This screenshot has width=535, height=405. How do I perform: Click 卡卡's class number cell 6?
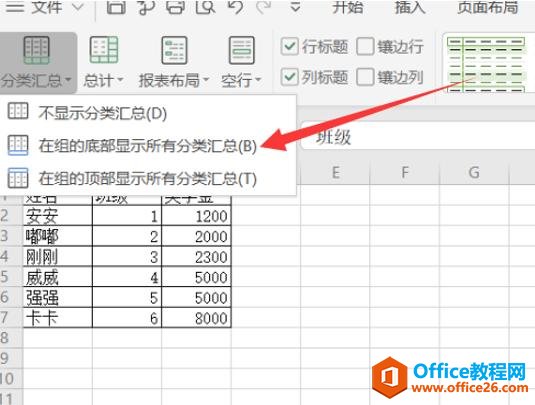coord(127,318)
